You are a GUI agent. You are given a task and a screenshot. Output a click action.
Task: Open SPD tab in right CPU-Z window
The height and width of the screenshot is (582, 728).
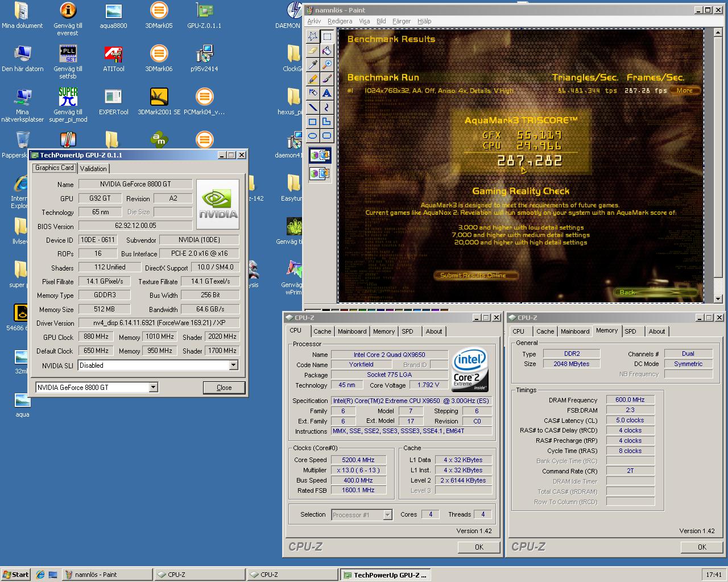click(x=630, y=331)
